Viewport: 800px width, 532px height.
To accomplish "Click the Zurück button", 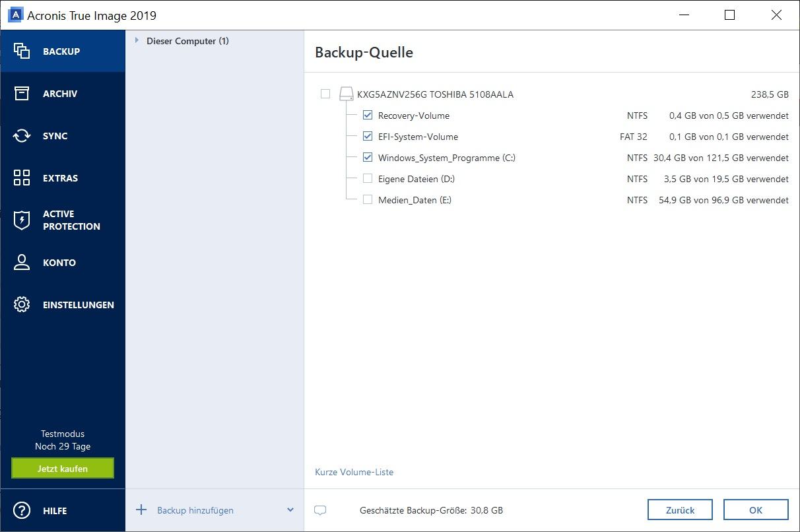I will click(x=680, y=510).
